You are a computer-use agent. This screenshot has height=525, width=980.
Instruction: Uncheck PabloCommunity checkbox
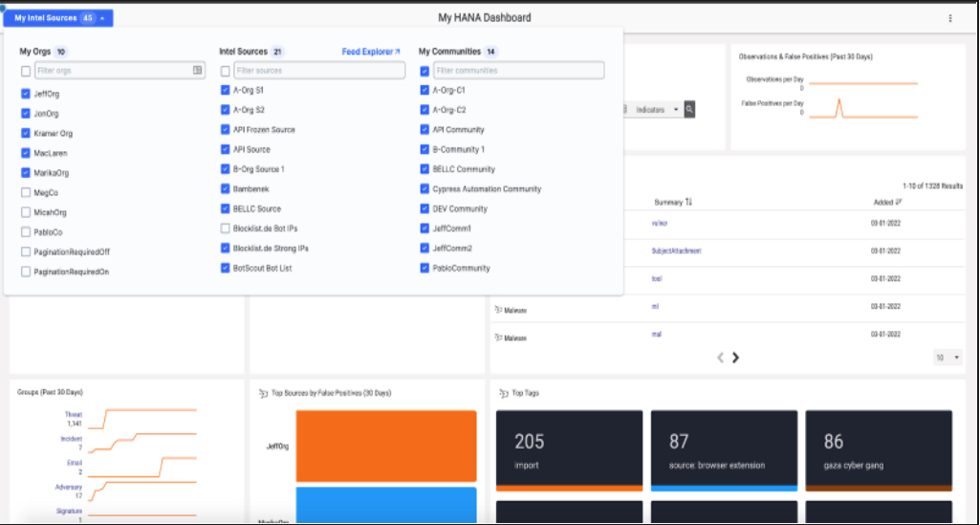tap(425, 268)
